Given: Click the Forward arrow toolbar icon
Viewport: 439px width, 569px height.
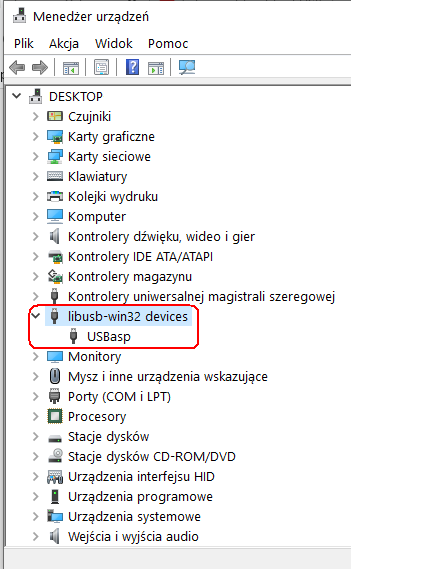Looking at the screenshot, I should (x=40, y=67).
